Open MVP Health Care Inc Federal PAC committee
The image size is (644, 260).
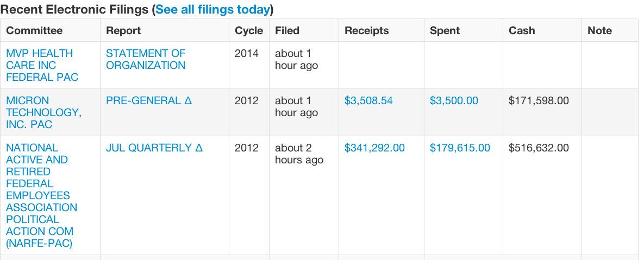tap(39, 65)
